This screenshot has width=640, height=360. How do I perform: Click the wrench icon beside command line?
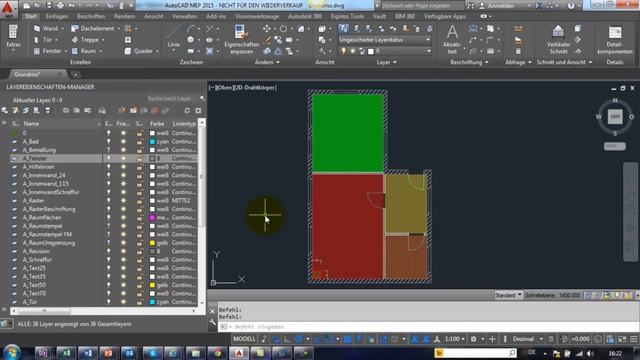tap(212, 322)
